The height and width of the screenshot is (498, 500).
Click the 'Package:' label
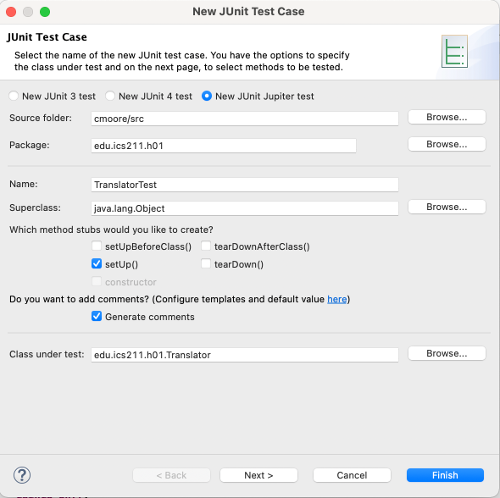pos(29,145)
